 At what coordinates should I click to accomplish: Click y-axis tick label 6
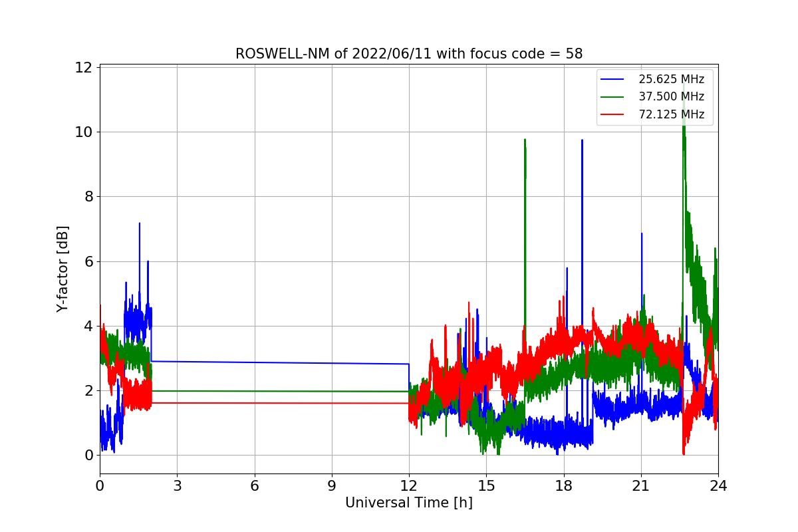(x=88, y=261)
